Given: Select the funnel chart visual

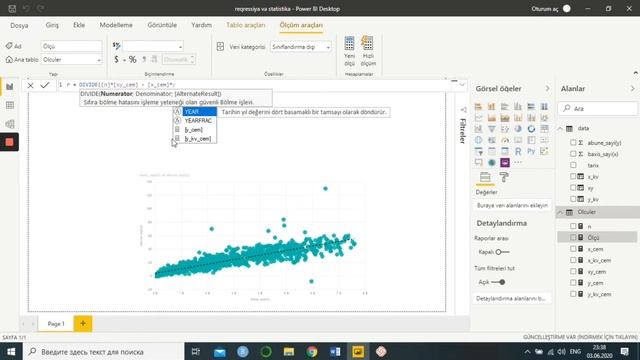Looking at the screenshot, I should click(491, 129).
